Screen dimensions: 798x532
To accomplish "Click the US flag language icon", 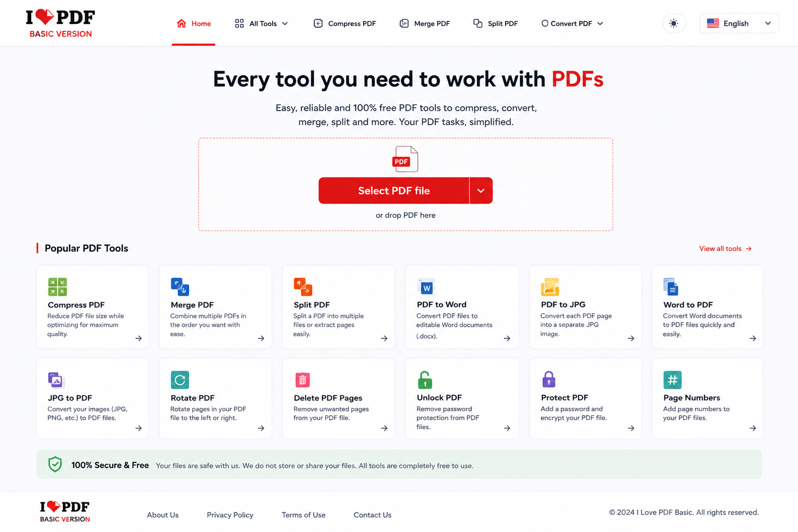I will (x=713, y=23).
